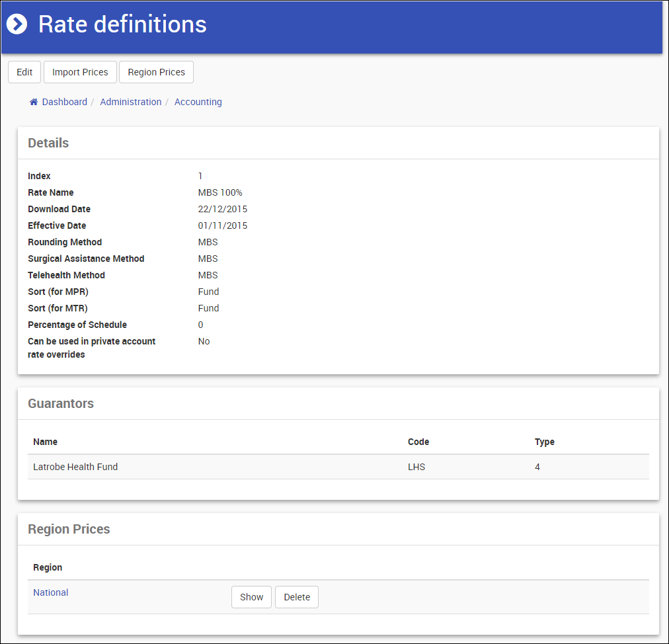The height and width of the screenshot is (644, 669).
Task: Click the Region column header
Action: (x=48, y=567)
